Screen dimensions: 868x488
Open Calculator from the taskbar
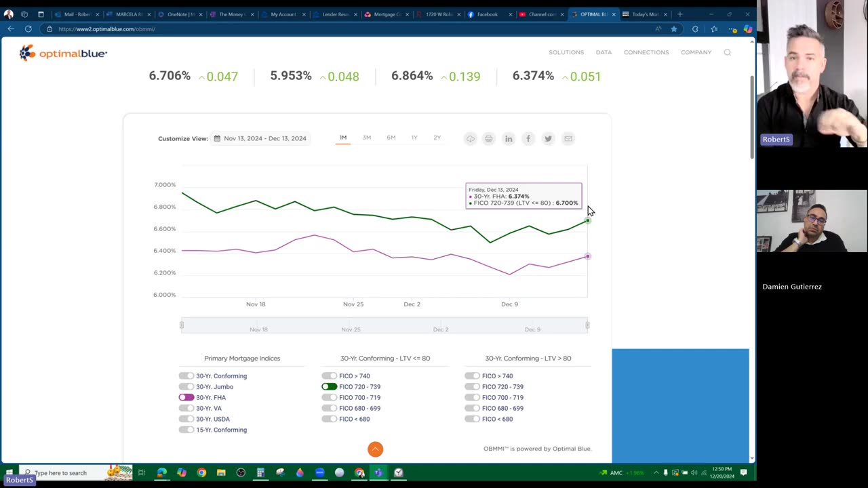click(x=260, y=472)
